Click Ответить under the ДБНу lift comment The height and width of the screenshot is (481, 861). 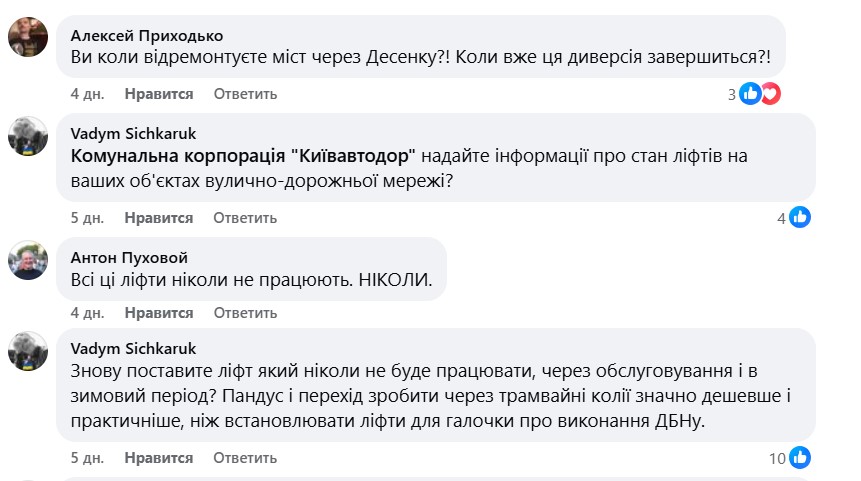(x=245, y=458)
